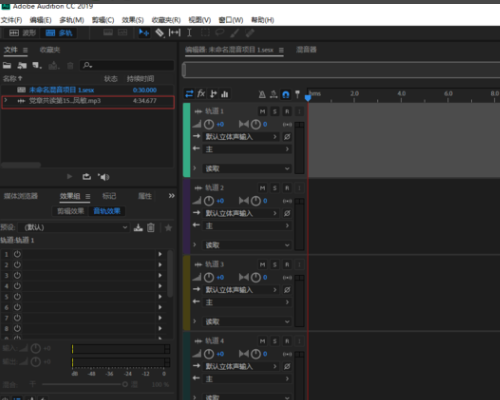This screenshot has height=400, width=500.
Task: Click the trash icon in Files panel toolbar
Action: pos(70,65)
